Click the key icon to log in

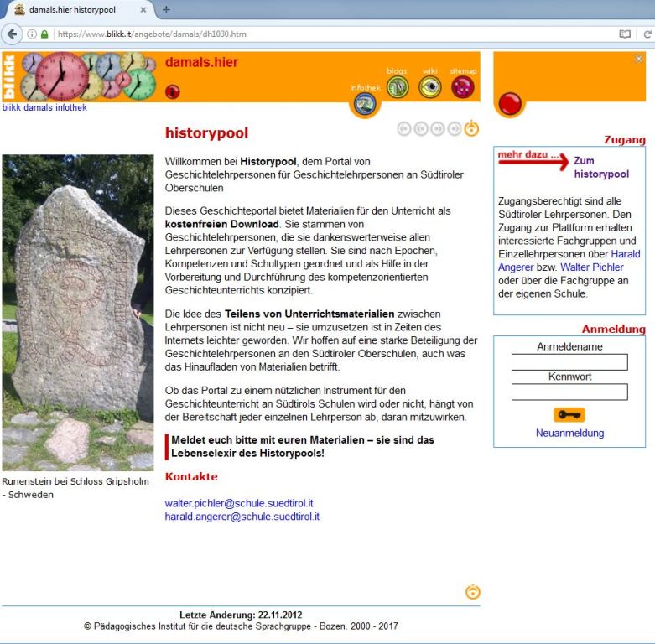click(569, 414)
